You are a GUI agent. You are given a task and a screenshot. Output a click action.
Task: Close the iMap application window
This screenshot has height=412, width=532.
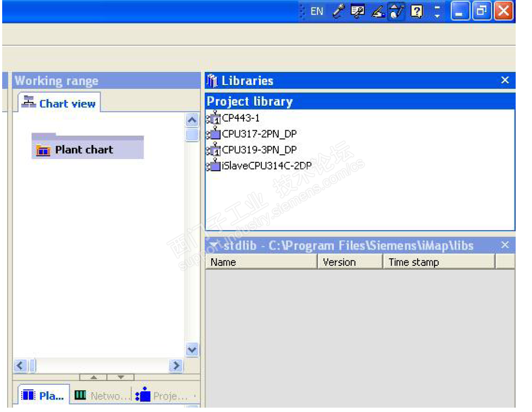point(504,11)
